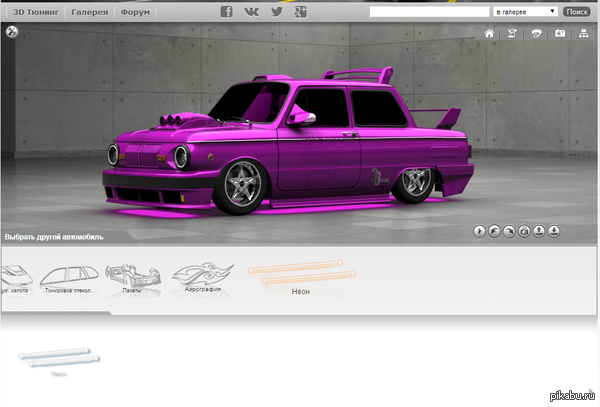Click the search text field

click(x=429, y=12)
